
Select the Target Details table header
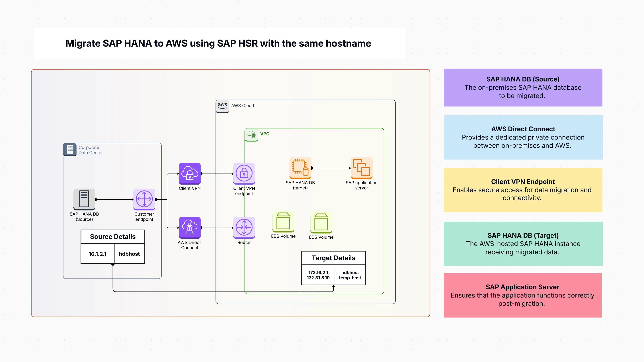coord(333,258)
